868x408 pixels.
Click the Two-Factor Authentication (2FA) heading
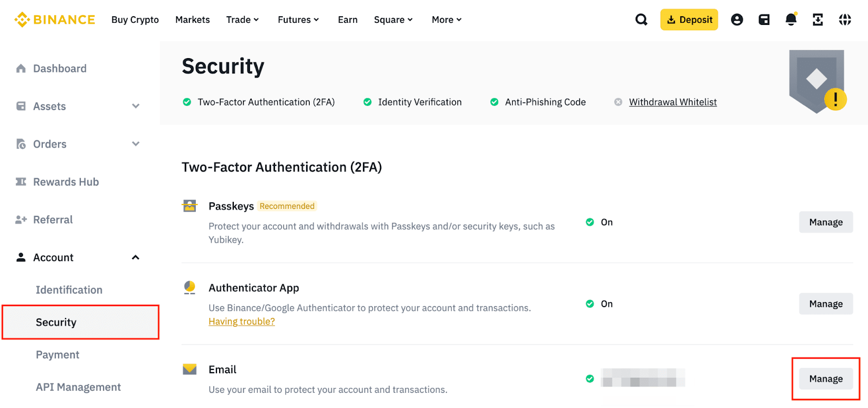coord(282,167)
